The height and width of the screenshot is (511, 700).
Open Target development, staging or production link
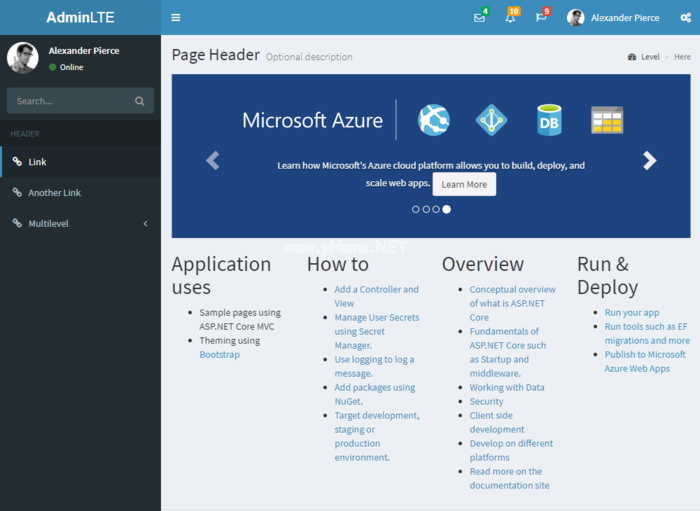[x=377, y=436]
